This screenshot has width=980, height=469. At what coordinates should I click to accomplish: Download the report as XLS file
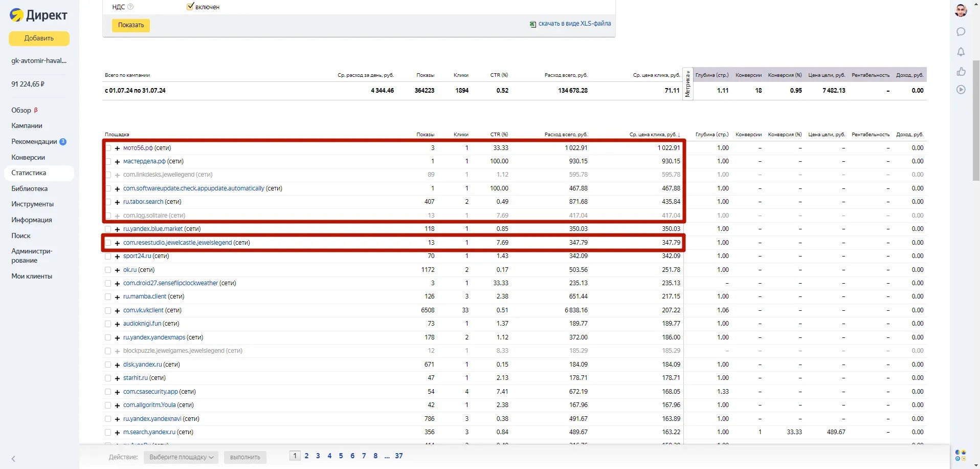[x=574, y=24]
